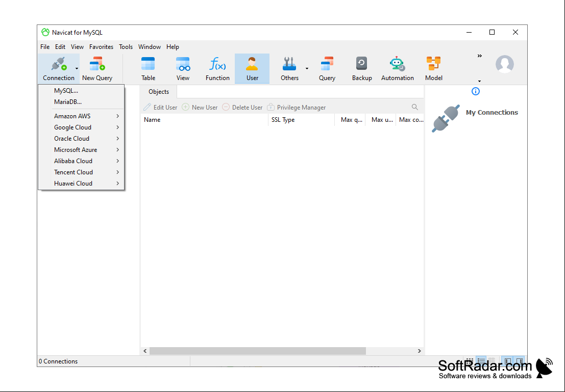Viewport: 565px width, 392px height.
Task: Open the File menu
Action: (45, 47)
